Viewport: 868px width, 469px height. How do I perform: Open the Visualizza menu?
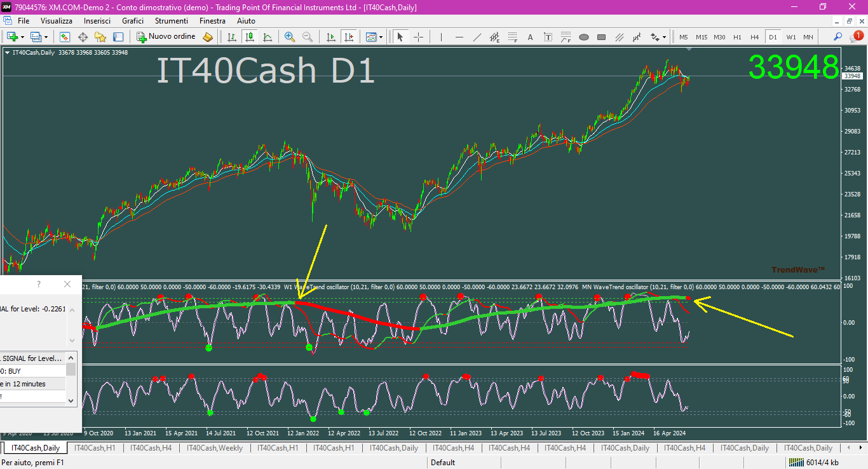point(57,21)
